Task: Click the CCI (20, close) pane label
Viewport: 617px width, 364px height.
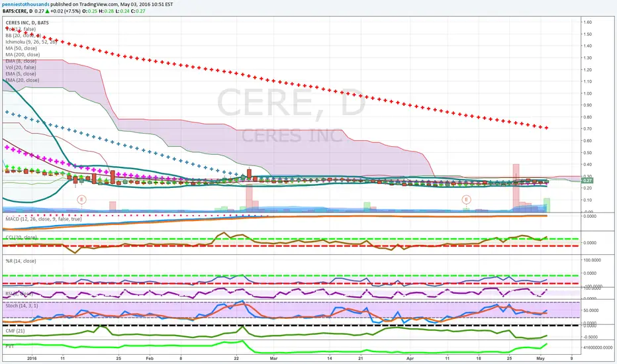Action: pos(22,238)
